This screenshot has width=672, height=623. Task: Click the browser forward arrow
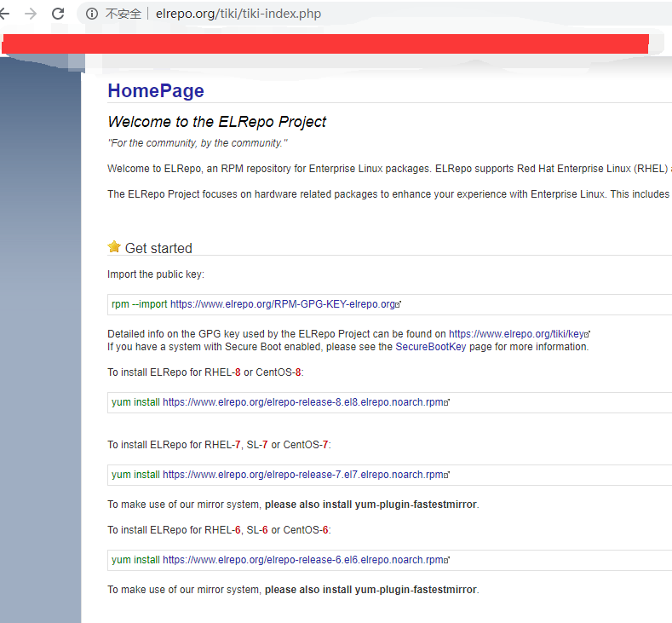tap(31, 14)
